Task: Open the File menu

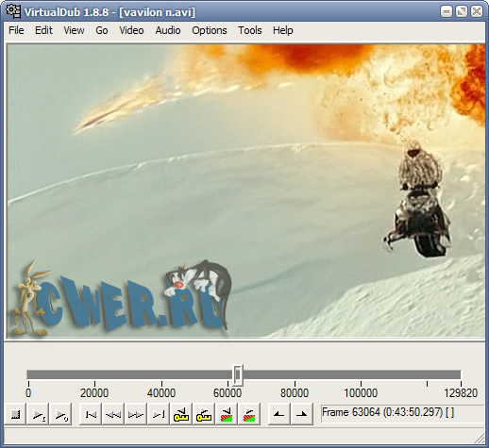Action: 16,30
